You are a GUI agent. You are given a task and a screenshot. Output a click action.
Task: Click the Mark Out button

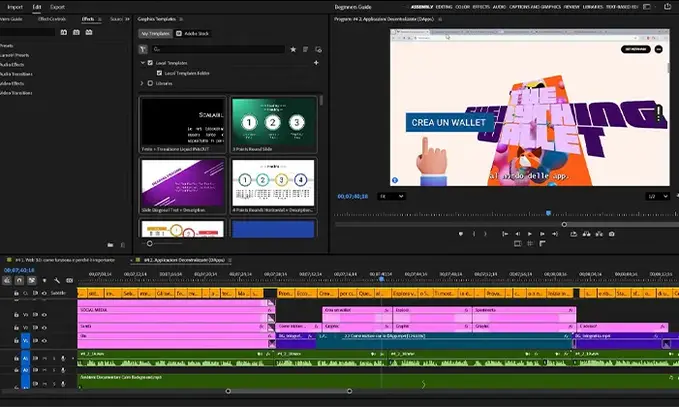(x=485, y=234)
